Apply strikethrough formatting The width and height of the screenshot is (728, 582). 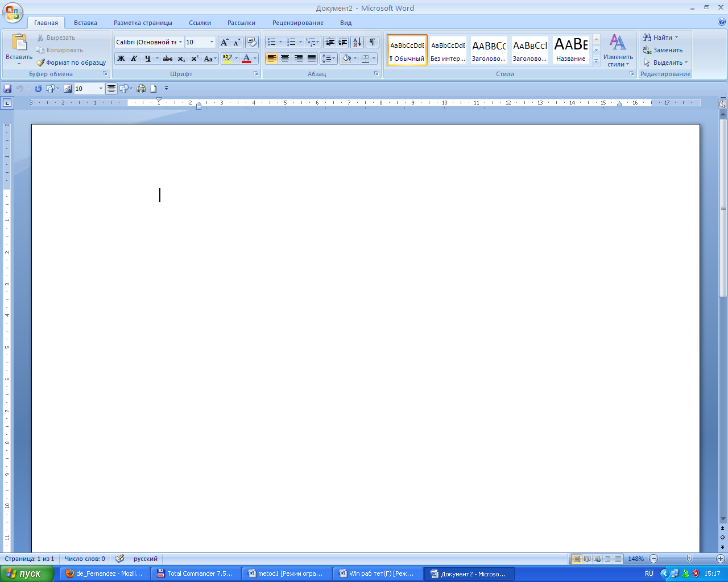[x=167, y=59]
